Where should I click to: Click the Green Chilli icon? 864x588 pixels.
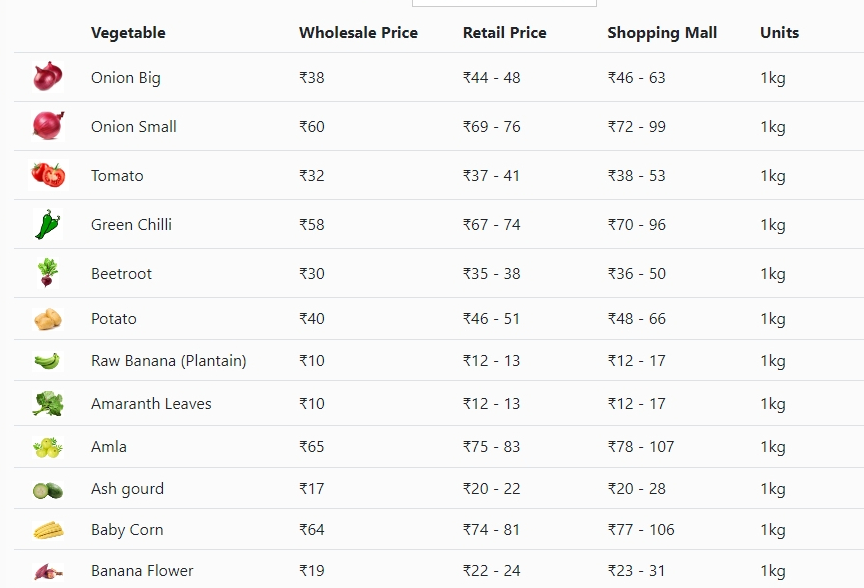48,224
